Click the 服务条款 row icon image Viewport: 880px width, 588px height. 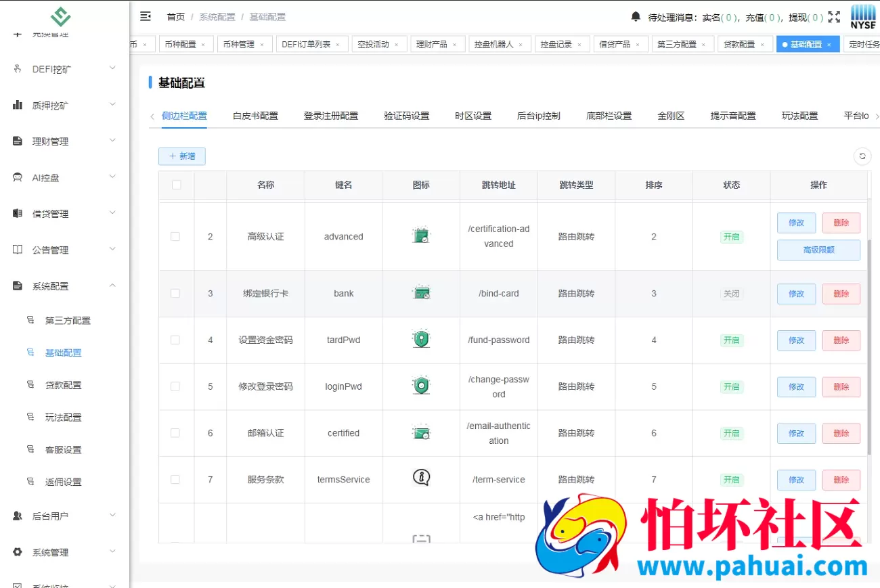[421, 478]
